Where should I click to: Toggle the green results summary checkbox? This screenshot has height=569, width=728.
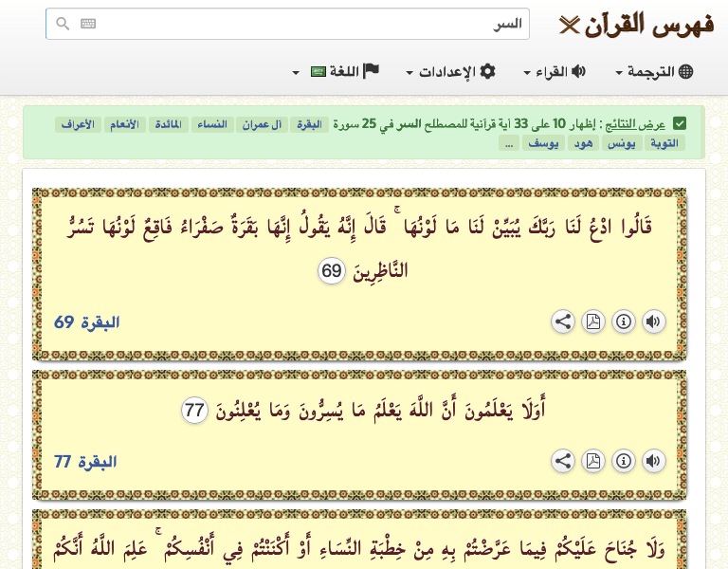680,123
